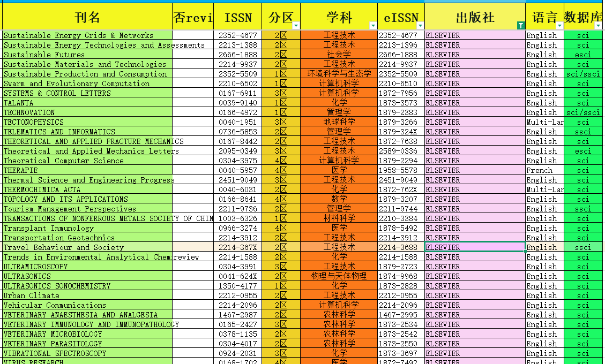Screen dimensions: 605x364
Task: Select the ISSN cell 0039-9140
Action: 238,103
